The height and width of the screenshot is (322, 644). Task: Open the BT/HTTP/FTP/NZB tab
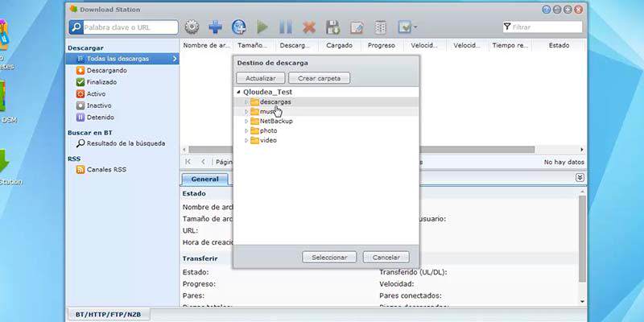[x=108, y=315]
